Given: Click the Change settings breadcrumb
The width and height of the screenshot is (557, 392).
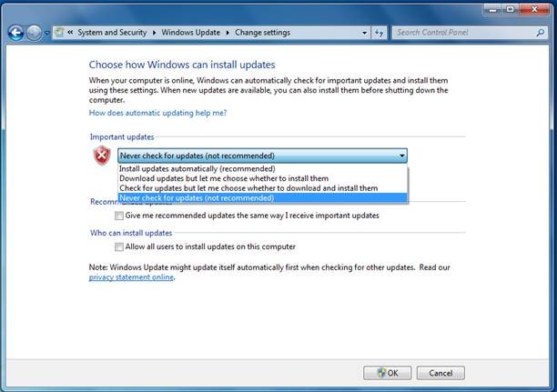Looking at the screenshot, I should [x=262, y=33].
